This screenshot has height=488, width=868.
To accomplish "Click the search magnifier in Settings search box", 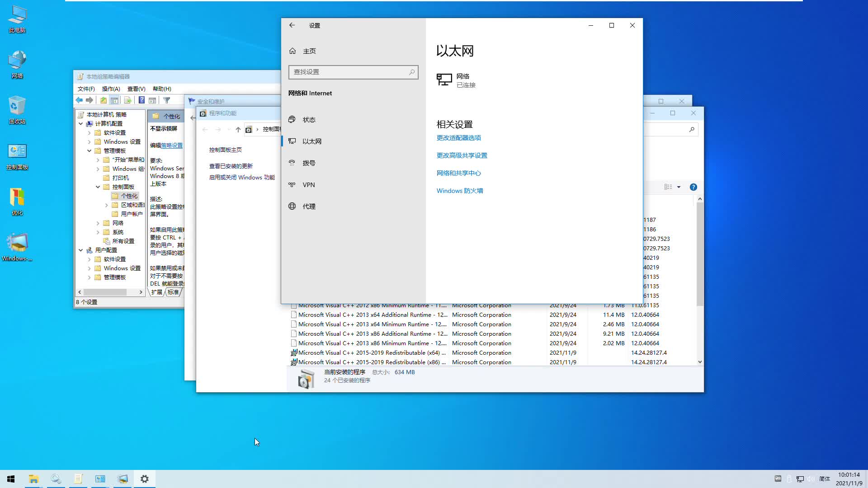I will [x=412, y=72].
